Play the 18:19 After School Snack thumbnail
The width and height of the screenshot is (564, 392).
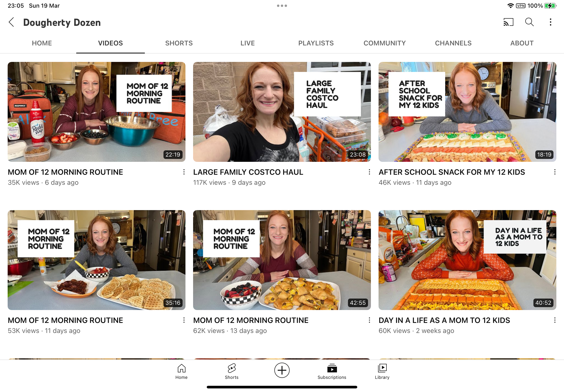click(x=467, y=112)
